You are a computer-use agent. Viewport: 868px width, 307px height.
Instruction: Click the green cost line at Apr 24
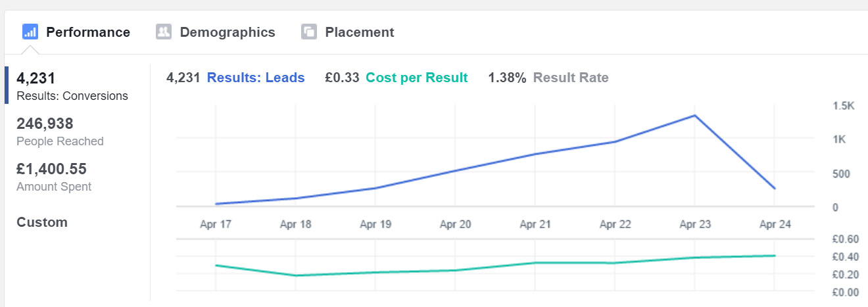click(775, 256)
